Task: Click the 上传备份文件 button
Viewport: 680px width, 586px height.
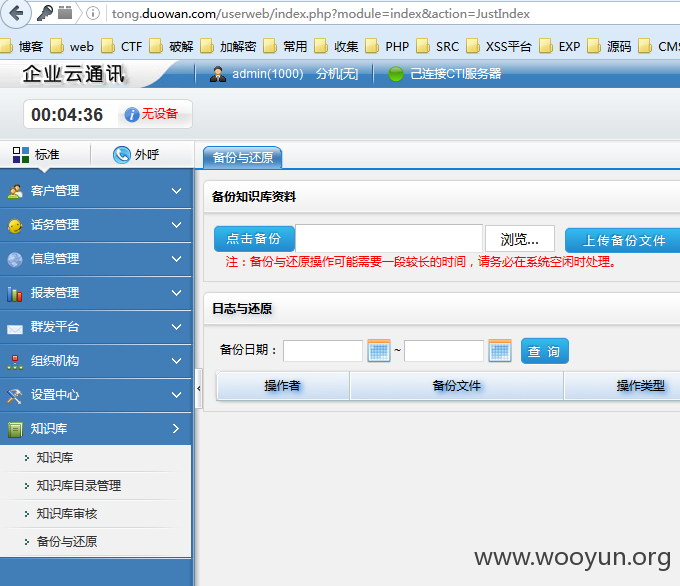Action: 623,240
